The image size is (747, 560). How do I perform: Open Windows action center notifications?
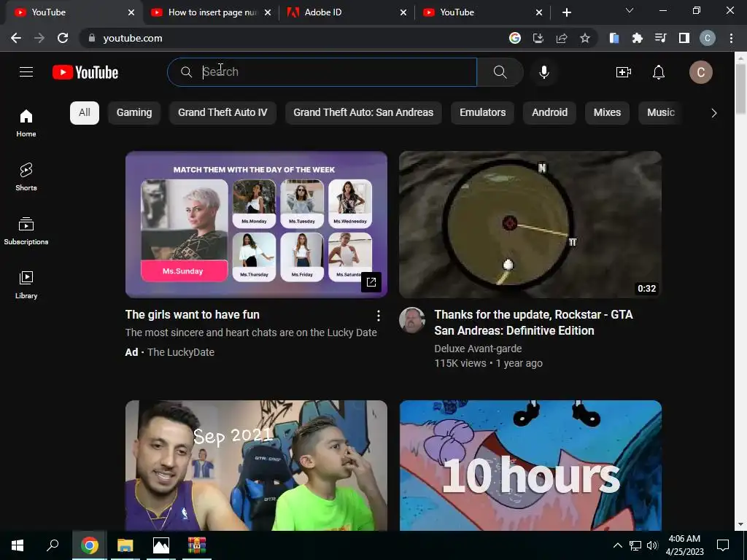[x=723, y=545]
